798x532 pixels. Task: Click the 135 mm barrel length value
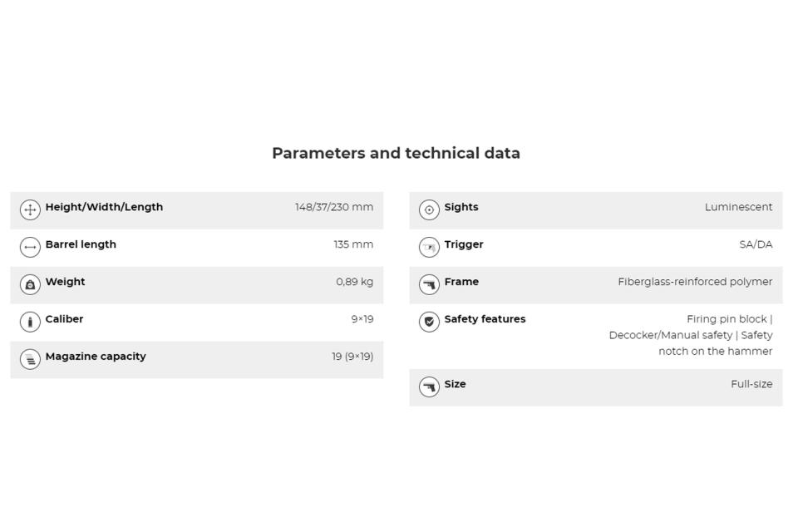[x=353, y=244]
